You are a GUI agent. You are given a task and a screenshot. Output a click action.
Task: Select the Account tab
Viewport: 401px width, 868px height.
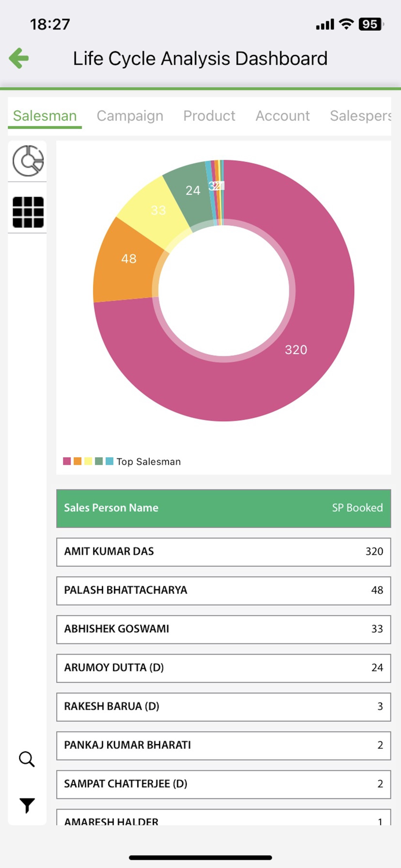coord(282,116)
